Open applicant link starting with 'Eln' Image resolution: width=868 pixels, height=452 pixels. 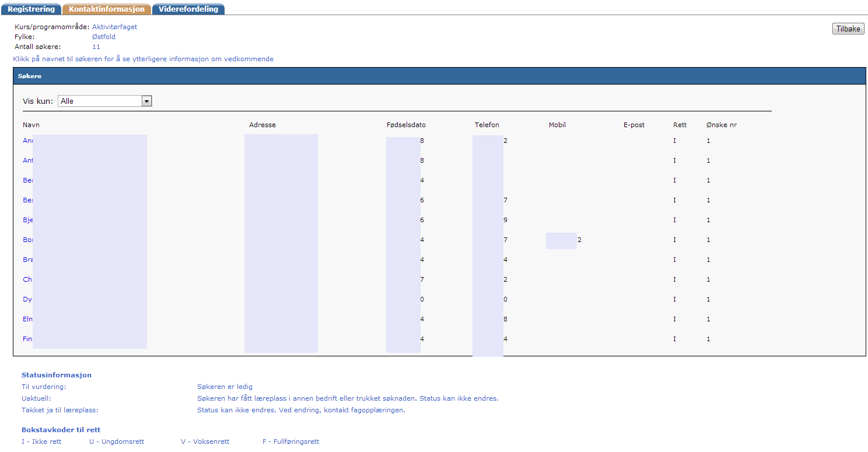(x=28, y=319)
